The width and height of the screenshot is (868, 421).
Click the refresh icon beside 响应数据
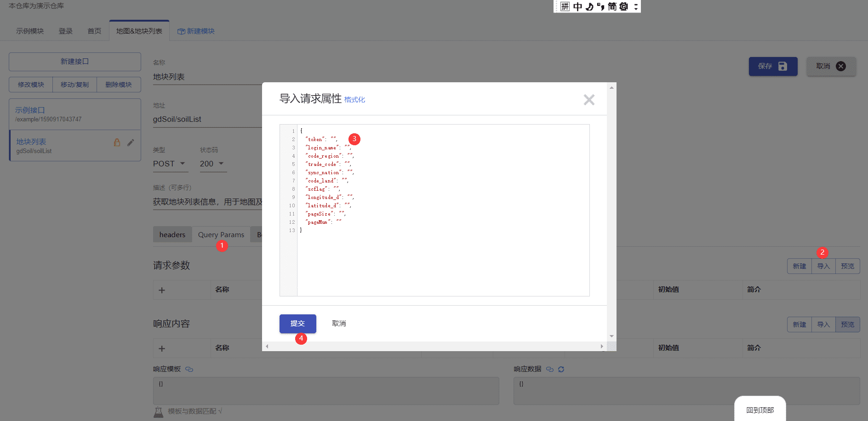click(561, 369)
